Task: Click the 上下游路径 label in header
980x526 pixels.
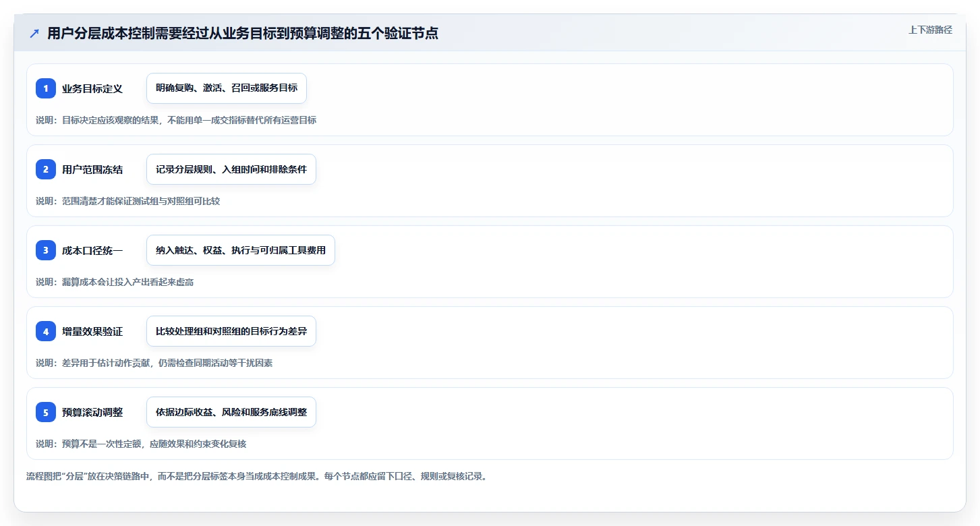Action: click(930, 30)
